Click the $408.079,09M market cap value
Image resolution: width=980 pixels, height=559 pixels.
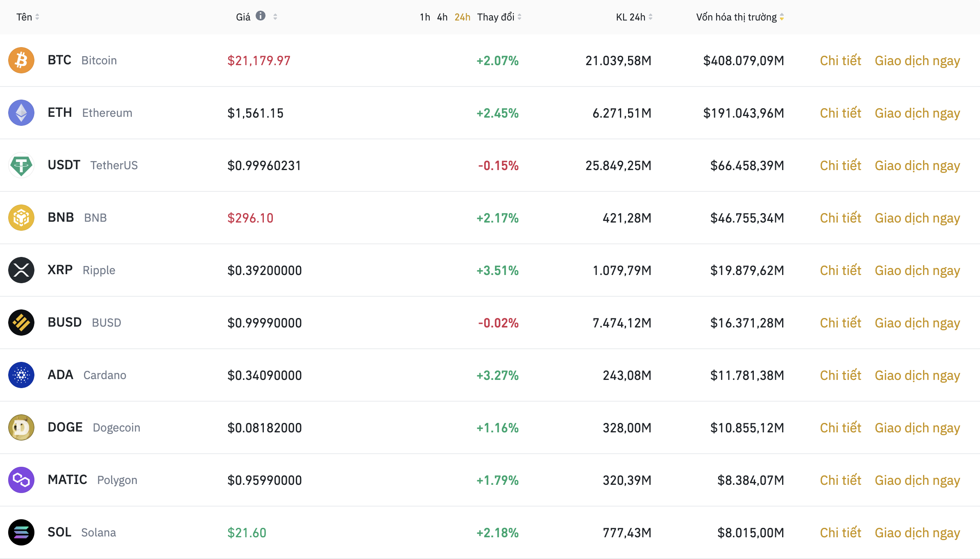tap(744, 61)
